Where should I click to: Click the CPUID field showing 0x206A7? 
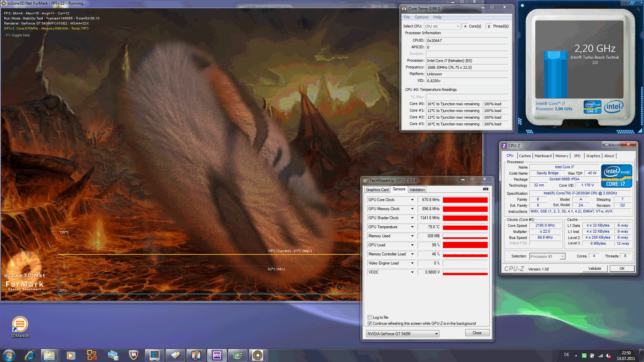click(x=467, y=41)
